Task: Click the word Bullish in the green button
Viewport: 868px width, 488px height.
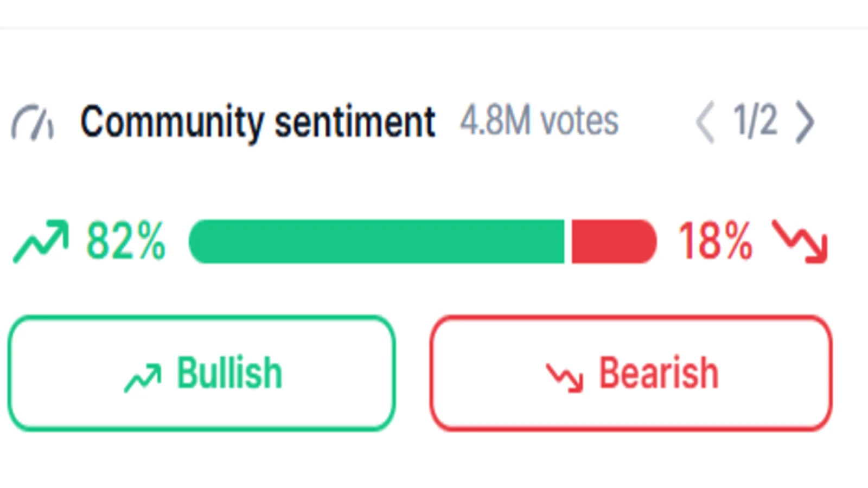Action: 229,373
